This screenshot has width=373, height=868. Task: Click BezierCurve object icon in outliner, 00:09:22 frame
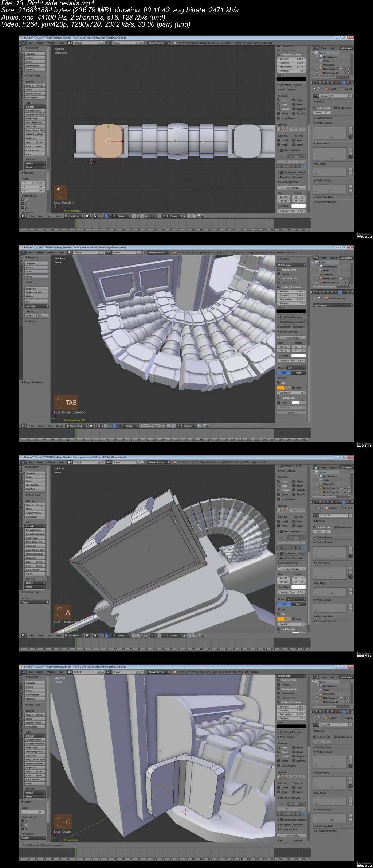point(321,698)
